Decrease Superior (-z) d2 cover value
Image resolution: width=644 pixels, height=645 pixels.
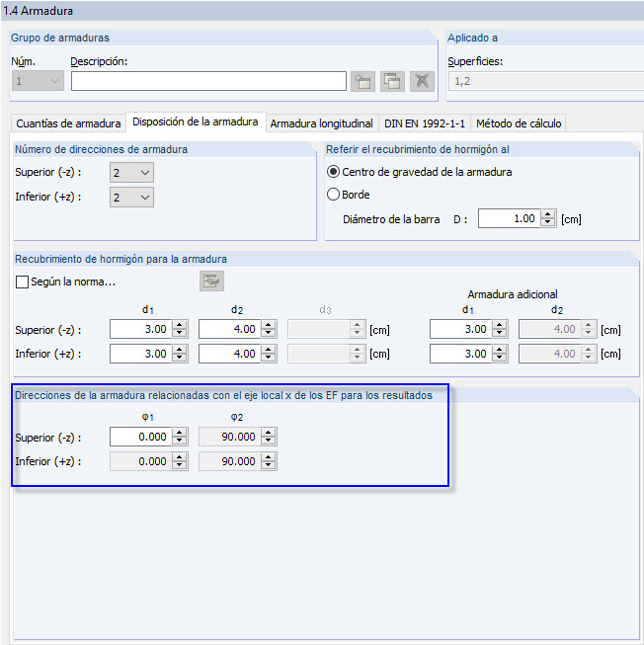pyautogui.click(x=268, y=333)
